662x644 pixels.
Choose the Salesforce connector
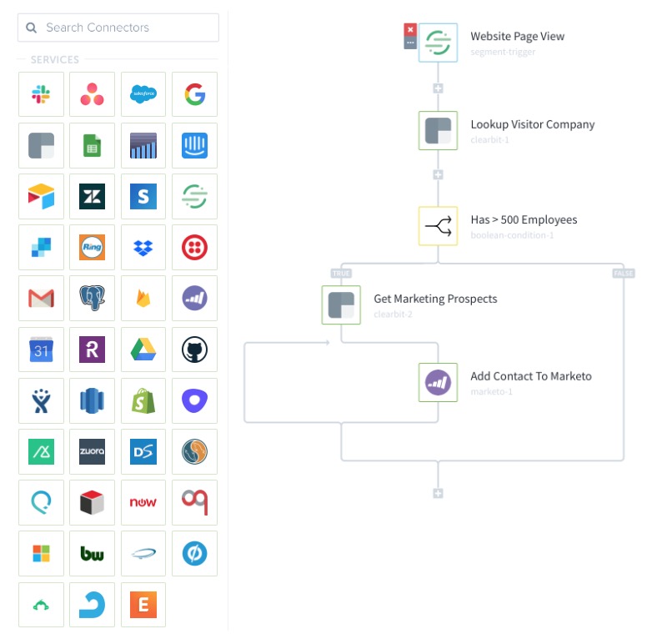143,94
